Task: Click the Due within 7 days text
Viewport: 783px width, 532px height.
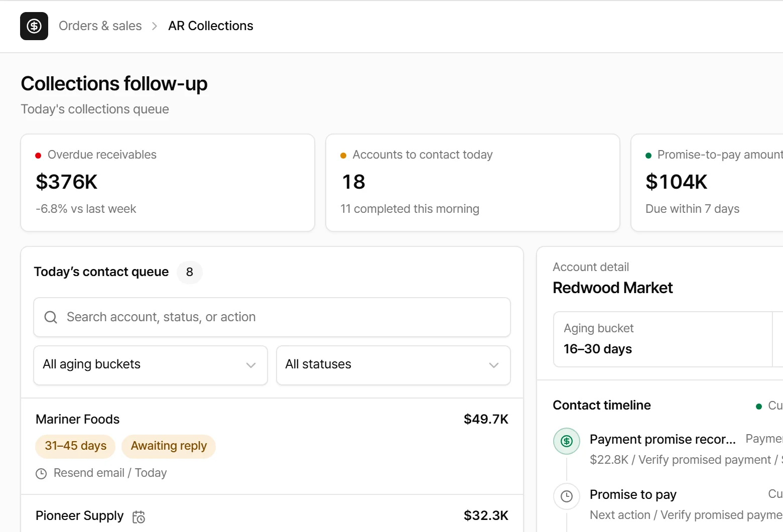Action: [x=692, y=209]
